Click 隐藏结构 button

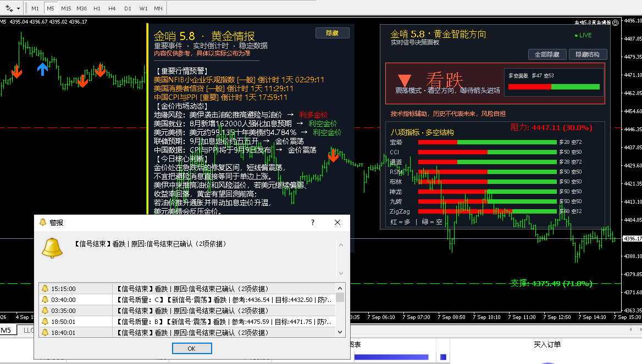(588, 54)
